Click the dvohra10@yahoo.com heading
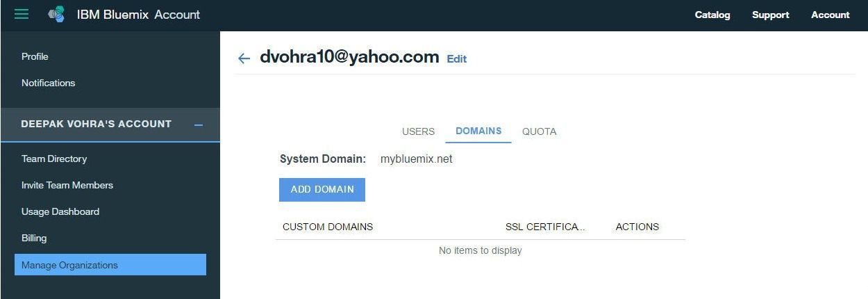The width and height of the screenshot is (868, 299). (349, 57)
